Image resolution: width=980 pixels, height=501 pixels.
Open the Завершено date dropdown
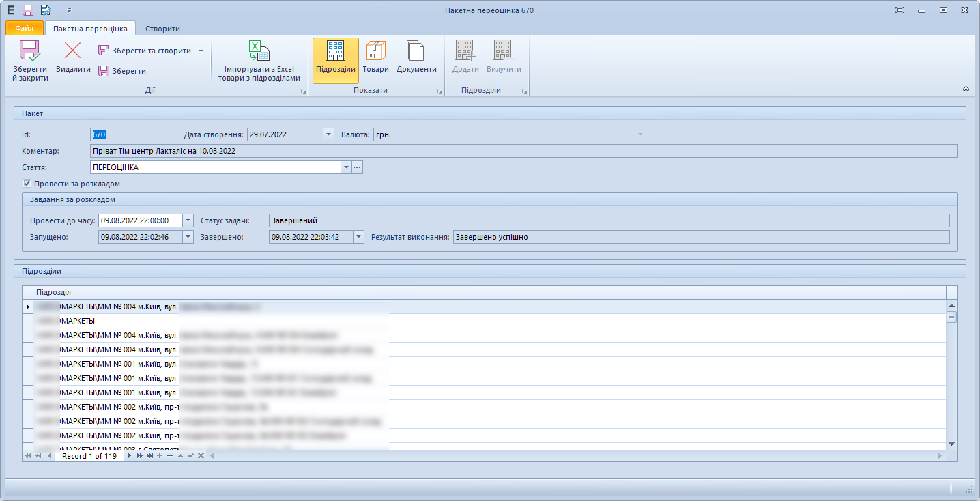(359, 237)
